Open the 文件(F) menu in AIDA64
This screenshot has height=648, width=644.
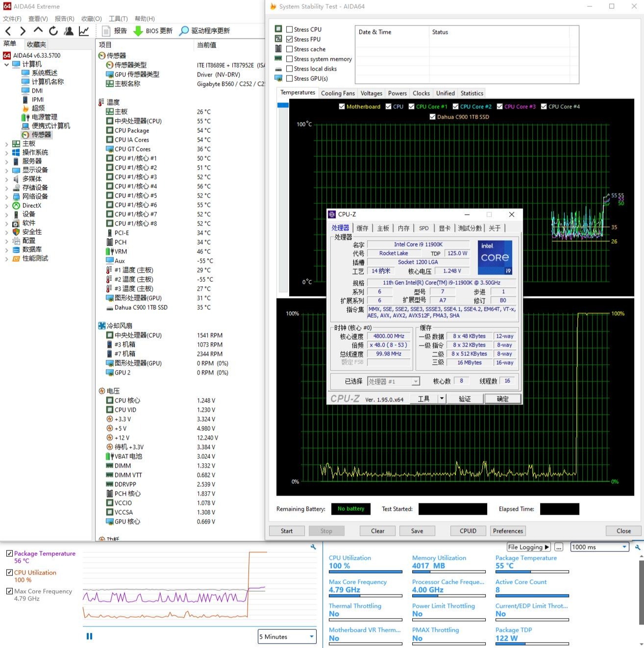(12, 19)
